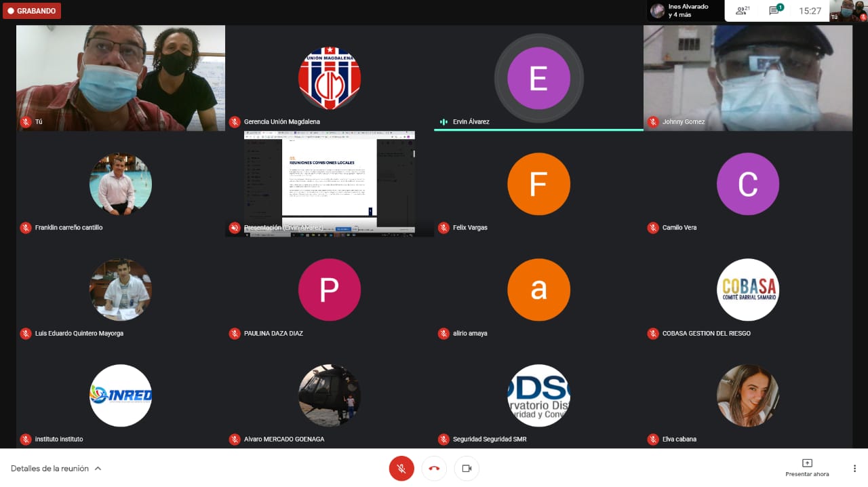The height and width of the screenshot is (487, 868).
Task: Select the Ervin Álvarez presentation tile
Action: coord(330,183)
